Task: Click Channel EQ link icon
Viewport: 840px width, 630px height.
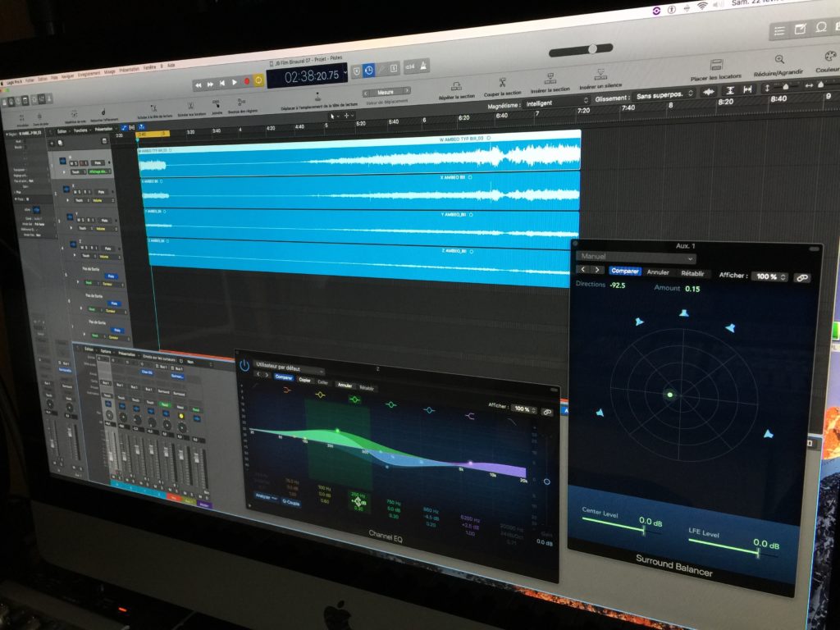Action: 547,412
